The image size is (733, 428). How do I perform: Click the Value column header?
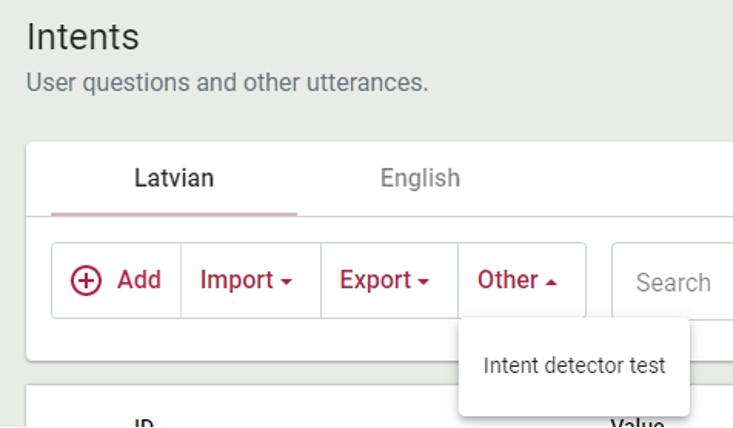pos(637,423)
